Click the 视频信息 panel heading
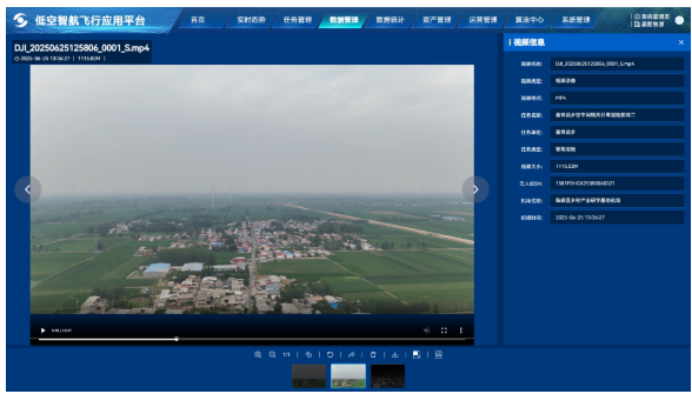The width and height of the screenshot is (692, 395). 529,42
